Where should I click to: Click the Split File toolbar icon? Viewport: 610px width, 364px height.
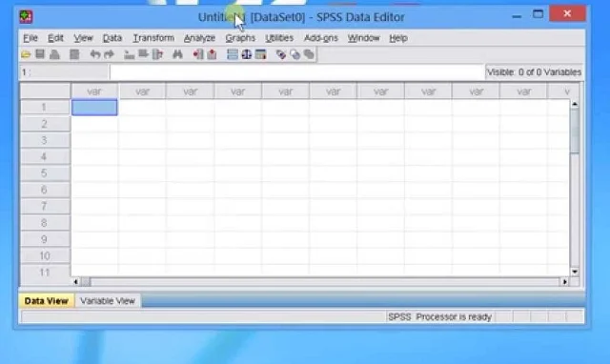tap(233, 54)
